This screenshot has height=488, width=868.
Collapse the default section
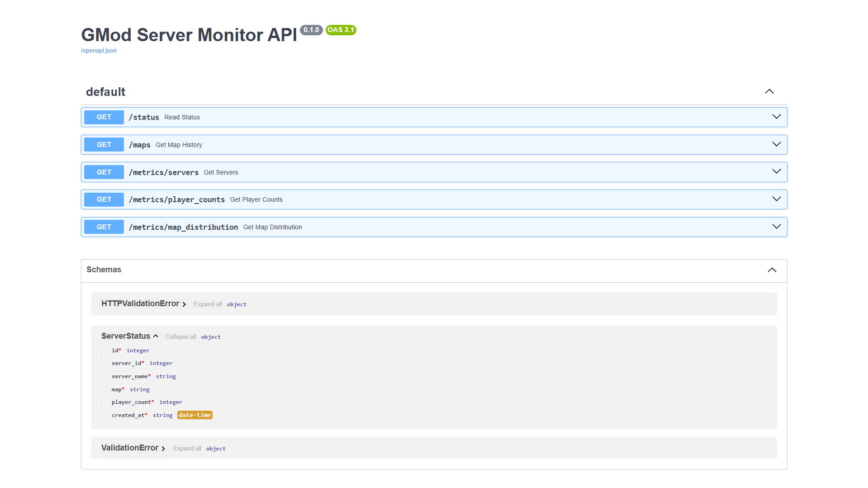coord(769,91)
